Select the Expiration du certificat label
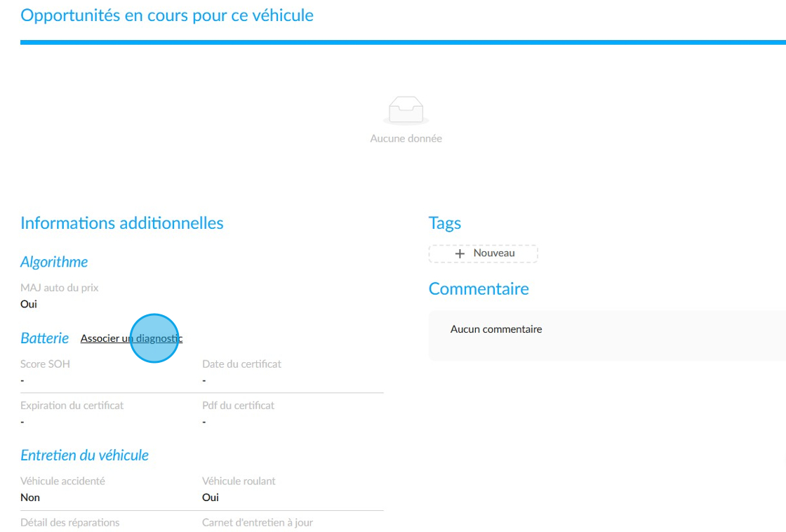 (x=72, y=406)
